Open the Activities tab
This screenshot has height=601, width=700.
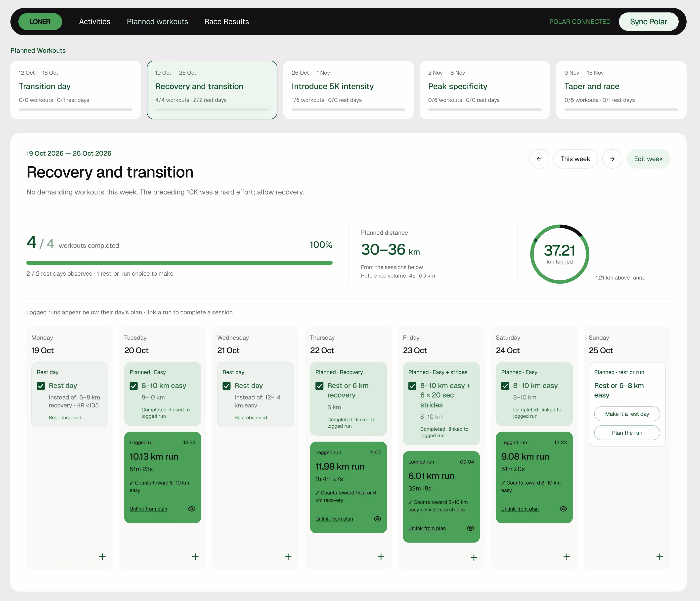click(x=95, y=22)
